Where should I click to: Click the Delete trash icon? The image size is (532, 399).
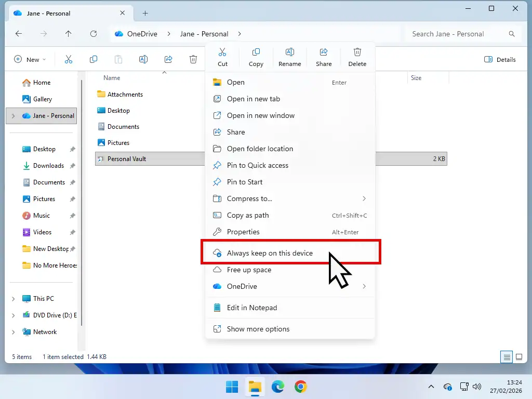click(357, 56)
